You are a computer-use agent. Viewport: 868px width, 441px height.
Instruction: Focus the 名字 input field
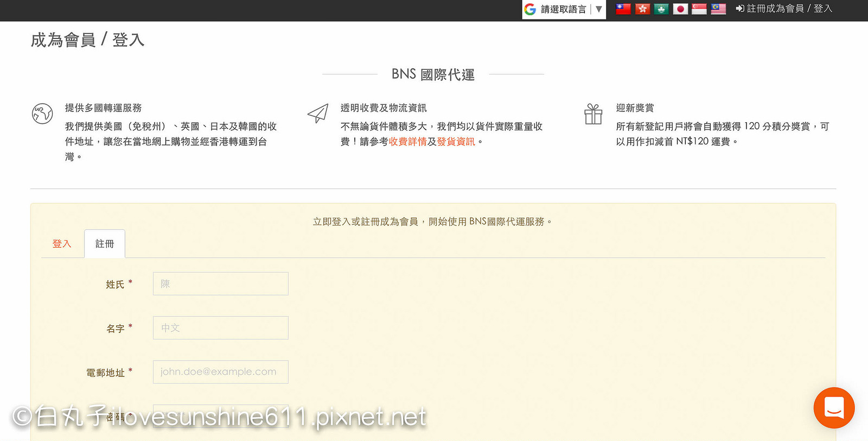click(x=220, y=328)
